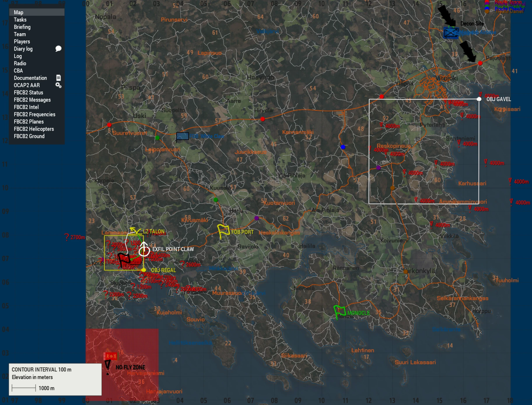The image size is (532, 405).
Task: Open the Diary log chat bubble icon
Action: click(x=59, y=49)
